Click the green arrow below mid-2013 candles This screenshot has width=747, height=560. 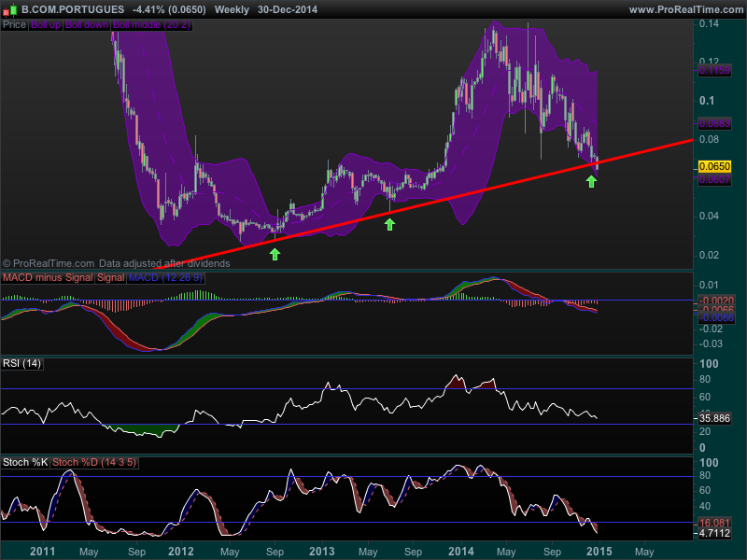[390, 223]
